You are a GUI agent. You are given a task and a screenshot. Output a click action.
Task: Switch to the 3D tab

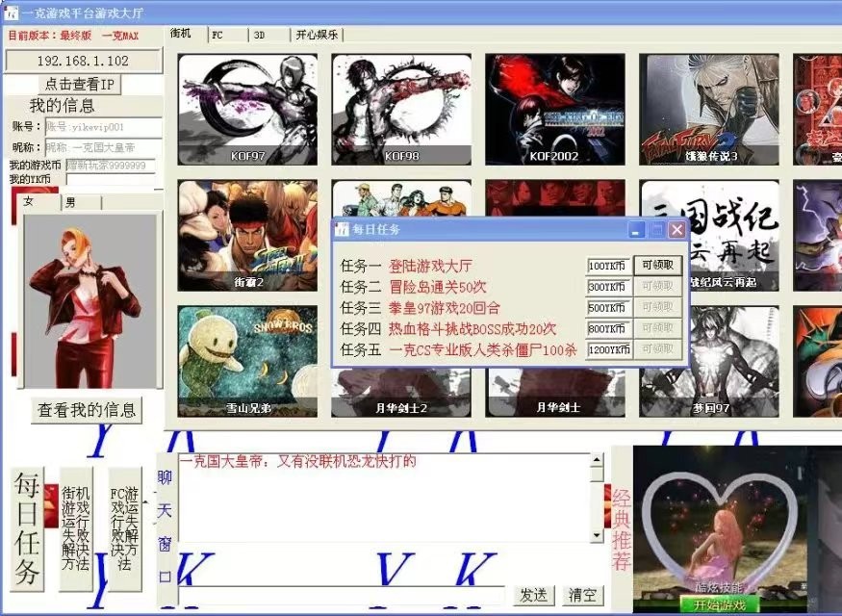[x=269, y=35]
